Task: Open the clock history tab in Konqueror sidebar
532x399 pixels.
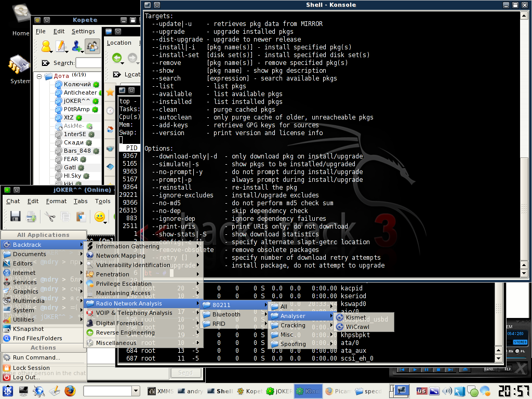Action: (110, 111)
